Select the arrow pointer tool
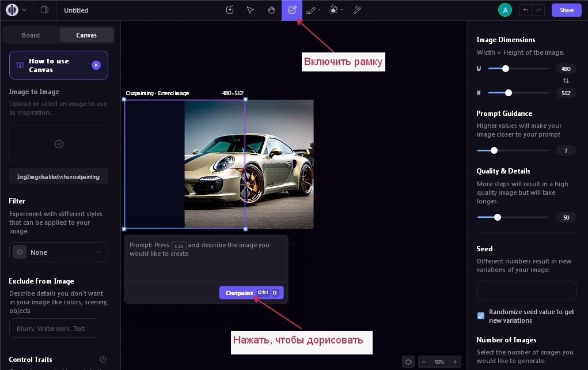The width and height of the screenshot is (588, 370). pos(250,10)
